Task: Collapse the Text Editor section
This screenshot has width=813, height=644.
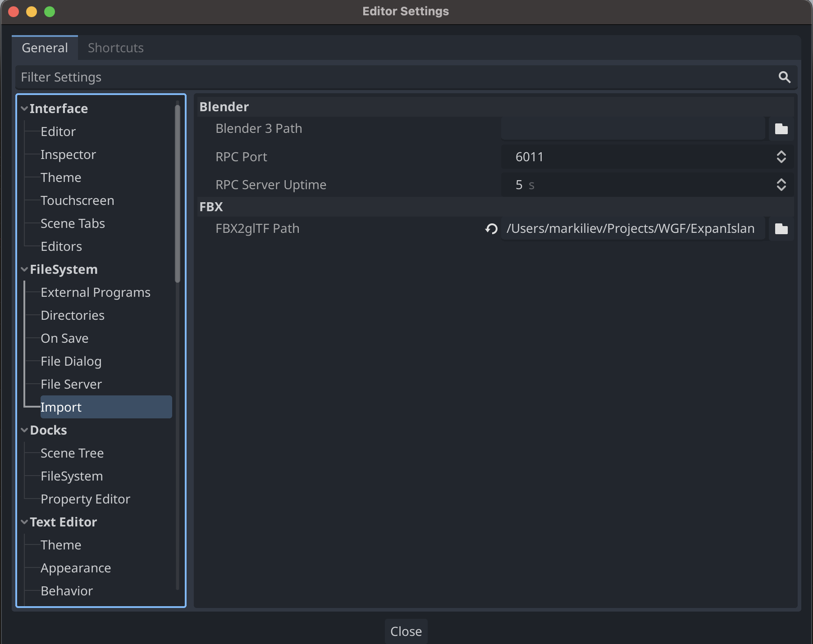Action: point(24,522)
